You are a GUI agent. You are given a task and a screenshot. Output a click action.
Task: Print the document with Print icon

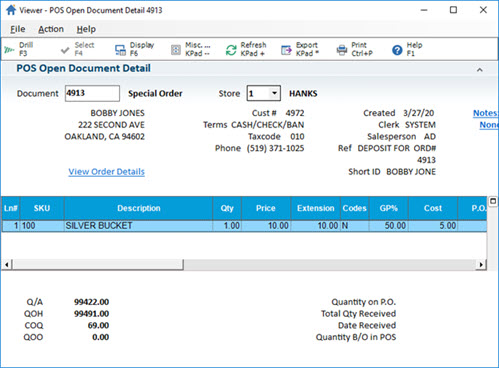(x=342, y=50)
